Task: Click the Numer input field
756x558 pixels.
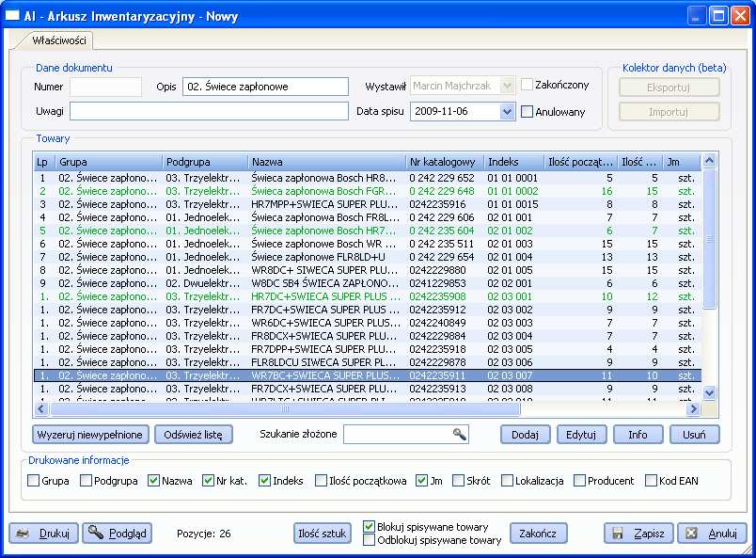Action: tap(106, 87)
